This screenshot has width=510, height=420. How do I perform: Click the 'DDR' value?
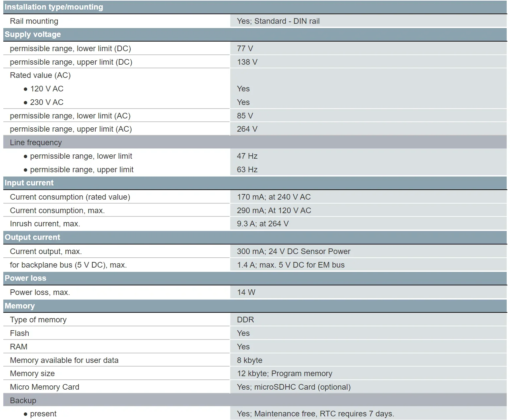pos(245,320)
